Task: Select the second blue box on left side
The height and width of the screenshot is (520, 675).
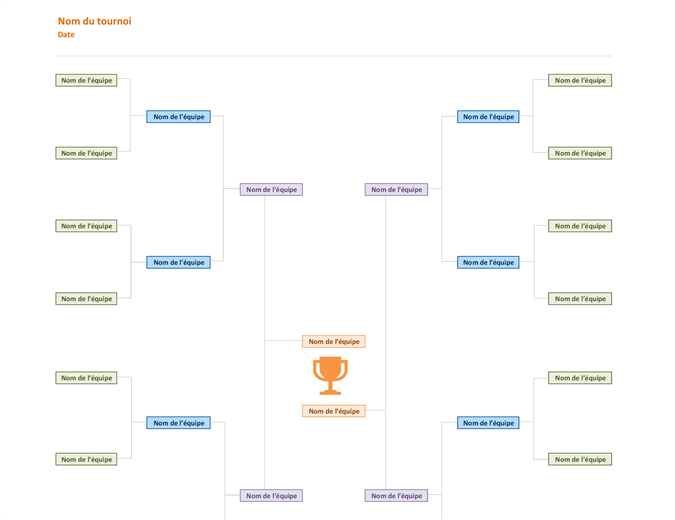Action: pos(178,262)
